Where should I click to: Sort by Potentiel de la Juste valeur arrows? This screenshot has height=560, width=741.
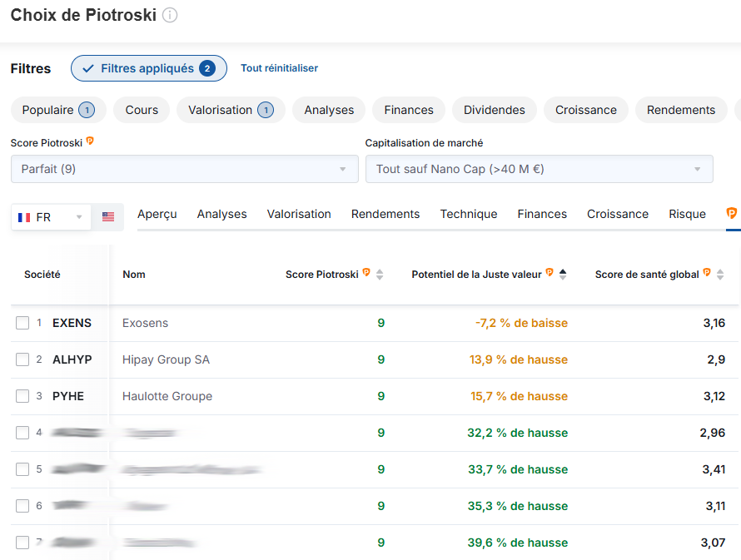tap(562, 275)
